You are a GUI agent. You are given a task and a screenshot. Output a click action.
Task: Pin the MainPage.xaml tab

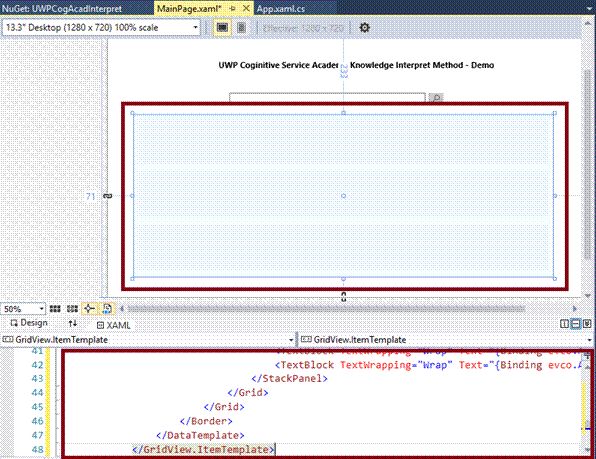232,8
